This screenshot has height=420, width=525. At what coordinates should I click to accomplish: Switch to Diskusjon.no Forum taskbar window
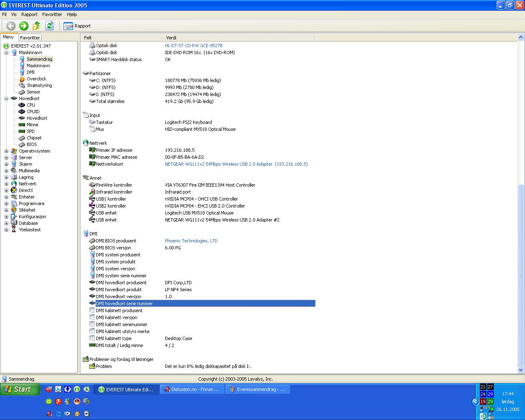(192, 389)
